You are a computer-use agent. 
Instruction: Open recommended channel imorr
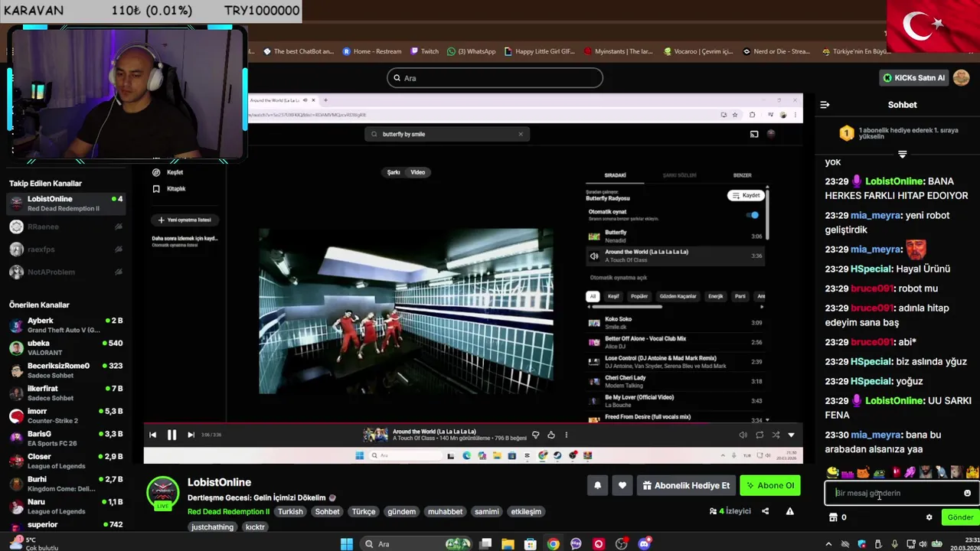coord(65,416)
